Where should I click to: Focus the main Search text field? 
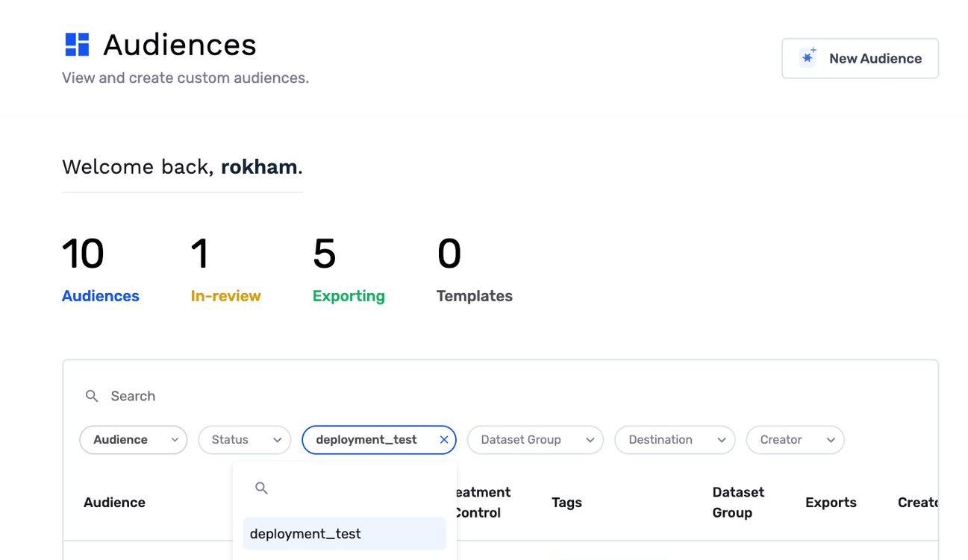point(299,396)
